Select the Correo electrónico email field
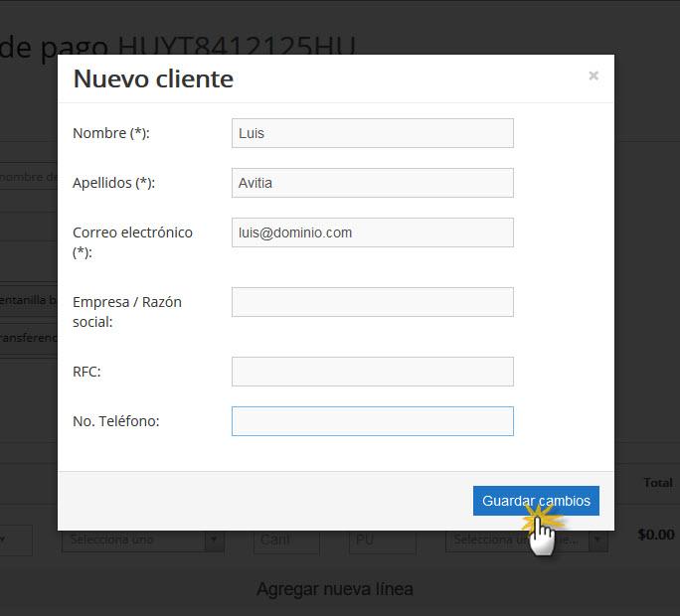Viewport: 680px width, 616px height. click(373, 232)
